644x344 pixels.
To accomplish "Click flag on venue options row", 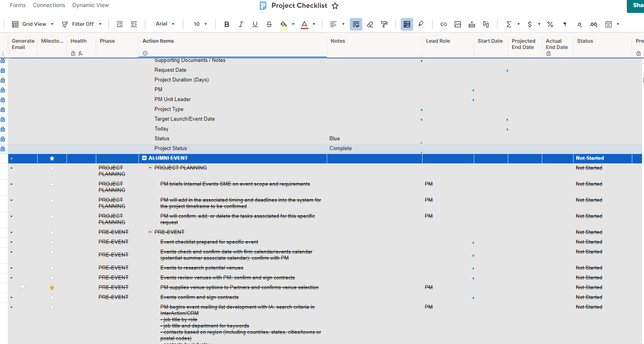I will click(23, 287).
